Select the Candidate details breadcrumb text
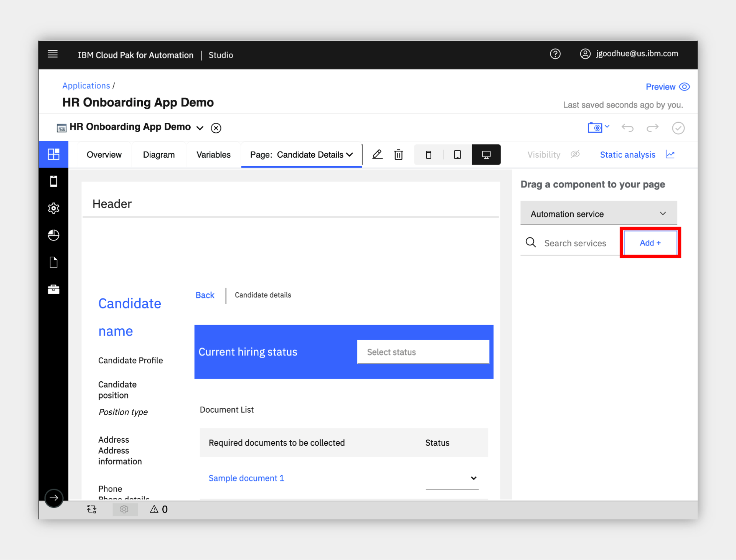 (x=263, y=295)
